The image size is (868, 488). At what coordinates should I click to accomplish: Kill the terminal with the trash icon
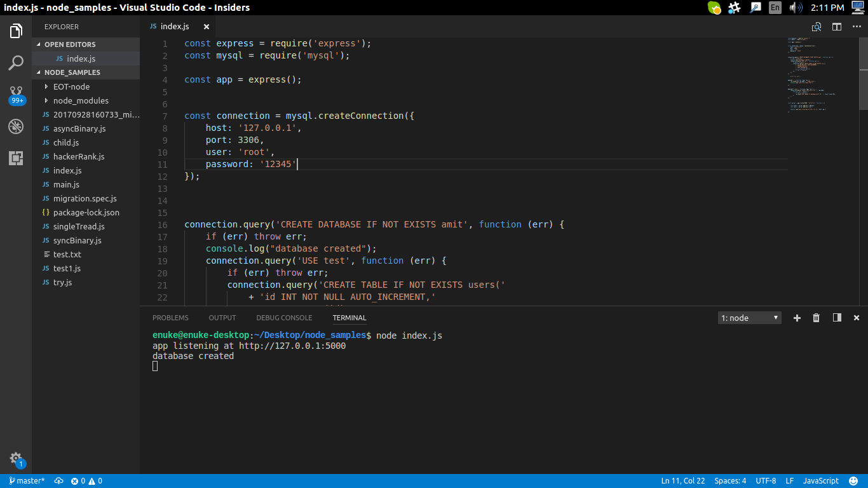(817, 318)
